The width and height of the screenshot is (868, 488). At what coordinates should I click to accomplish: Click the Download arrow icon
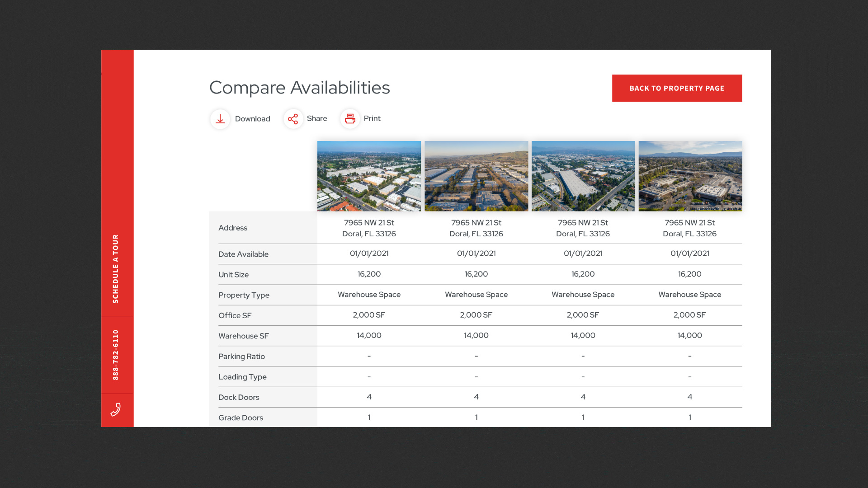pos(220,119)
